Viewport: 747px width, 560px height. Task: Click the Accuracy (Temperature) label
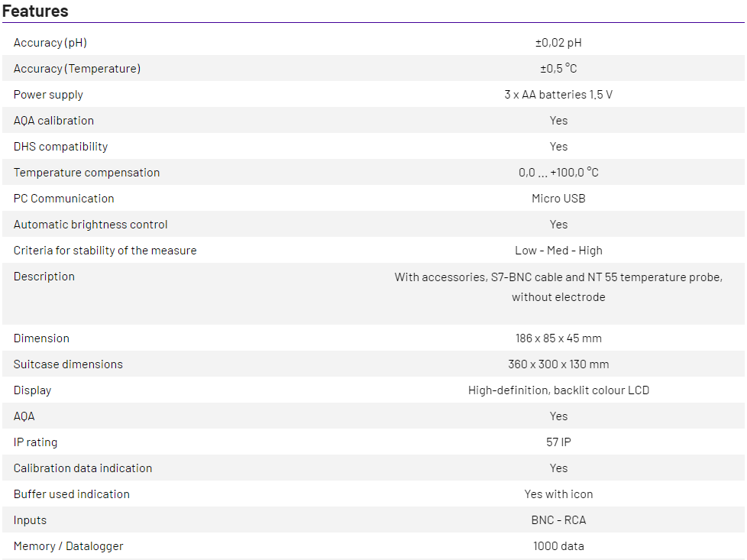click(x=77, y=69)
